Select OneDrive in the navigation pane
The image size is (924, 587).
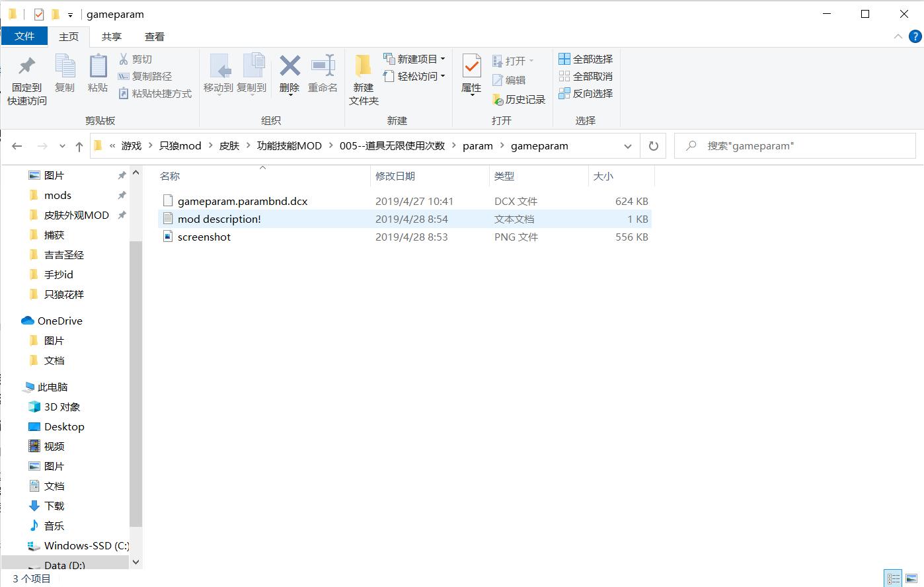click(59, 321)
